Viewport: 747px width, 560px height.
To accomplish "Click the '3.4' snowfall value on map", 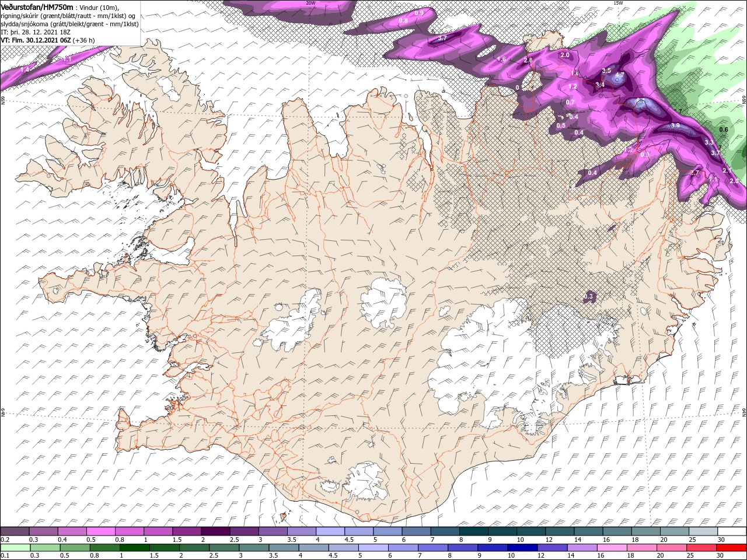I will (x=600, y=85).
